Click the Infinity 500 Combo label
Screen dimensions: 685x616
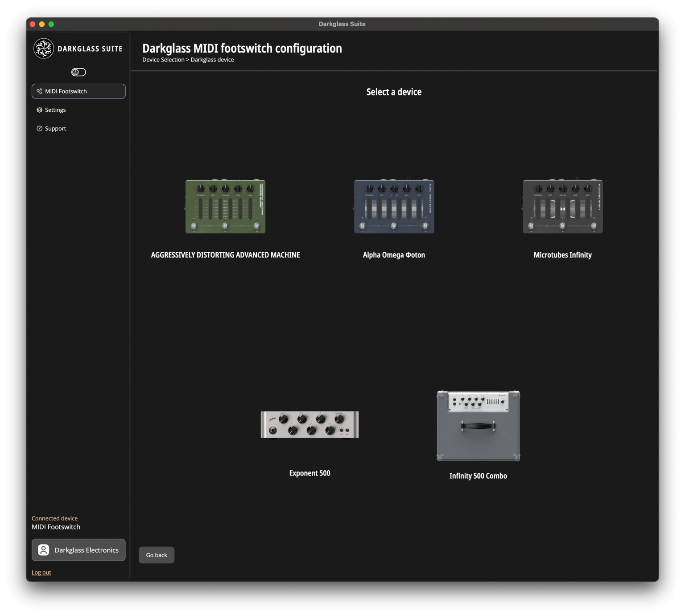pyautogui.click(x=478, y=476)
